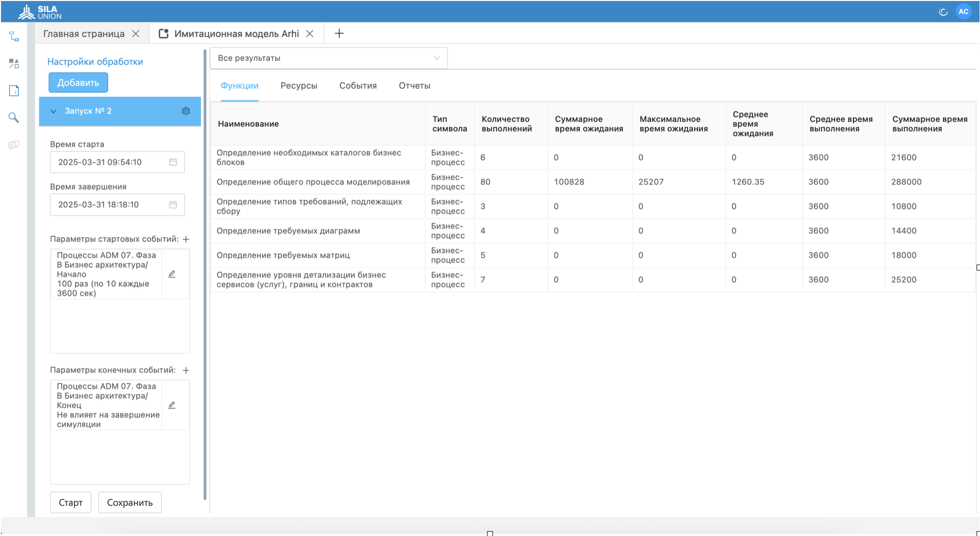The image size is (980, 536).
Task: Switch to the Ресурсы tab
Action: pyautogui.click(x=298, y=86)
